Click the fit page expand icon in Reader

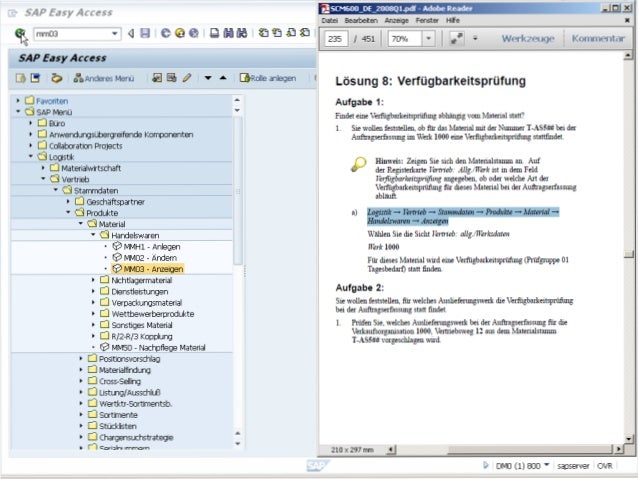(456, 39)
